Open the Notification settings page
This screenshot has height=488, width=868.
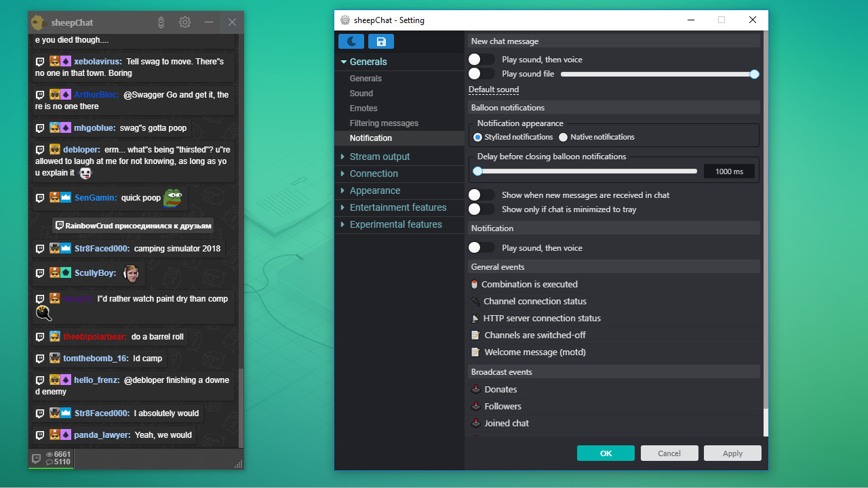[370, 138]
